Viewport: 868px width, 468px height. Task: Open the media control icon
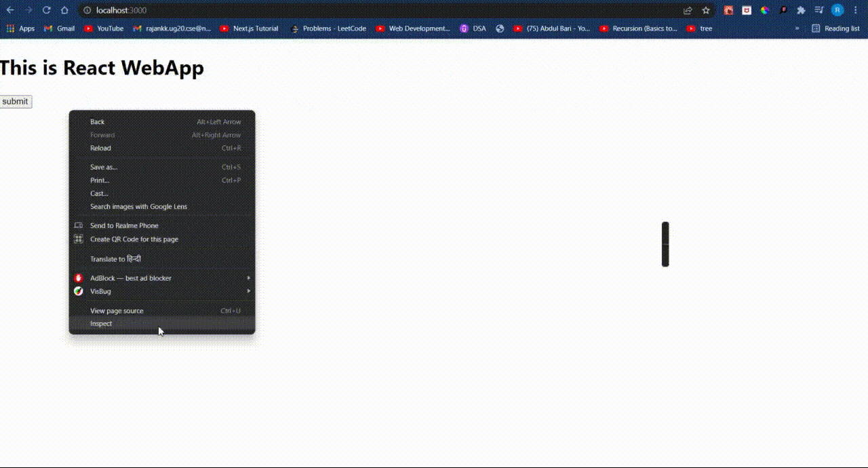tap(819, 10)
